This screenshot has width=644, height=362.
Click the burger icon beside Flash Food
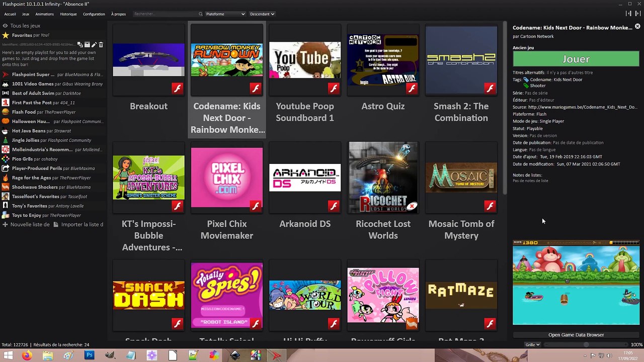[x=6, y=112]
